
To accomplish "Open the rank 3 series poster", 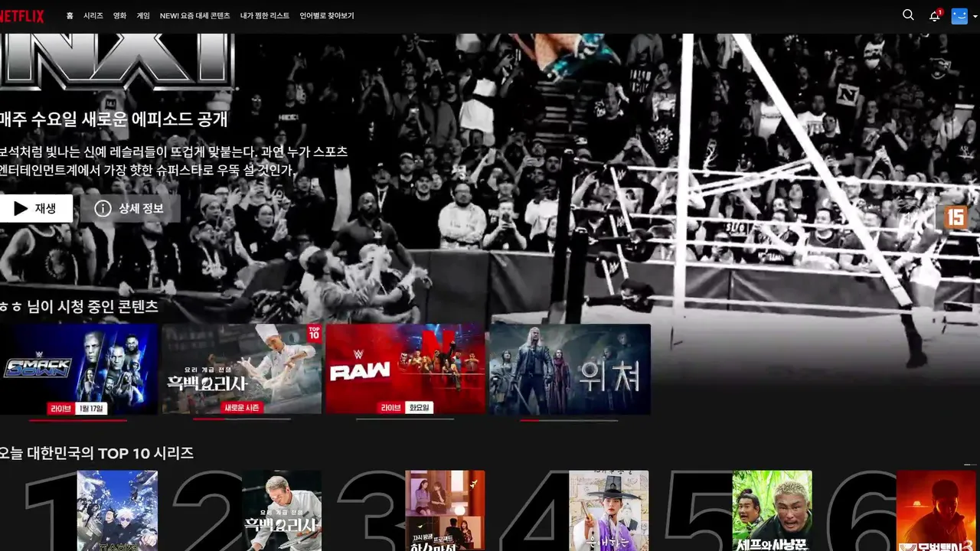I will pos(445,510).
